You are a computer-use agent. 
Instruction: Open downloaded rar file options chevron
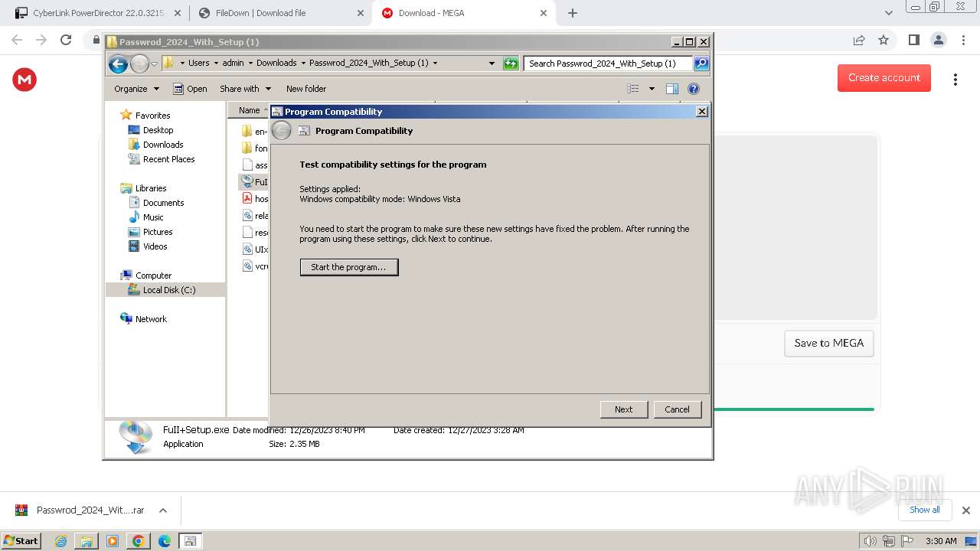(162, 510)
